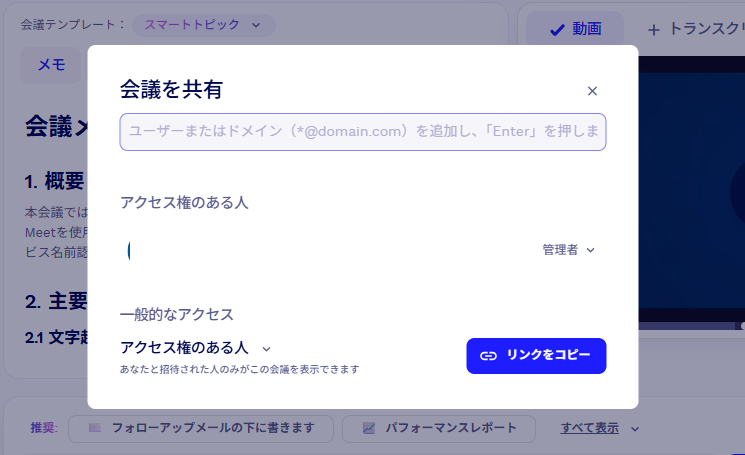
Task: Click the video preview area
Action: tap(692, 190)
